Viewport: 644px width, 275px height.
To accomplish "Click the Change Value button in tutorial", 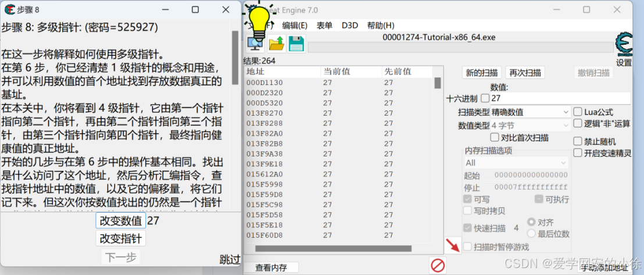I will point(121,220).
